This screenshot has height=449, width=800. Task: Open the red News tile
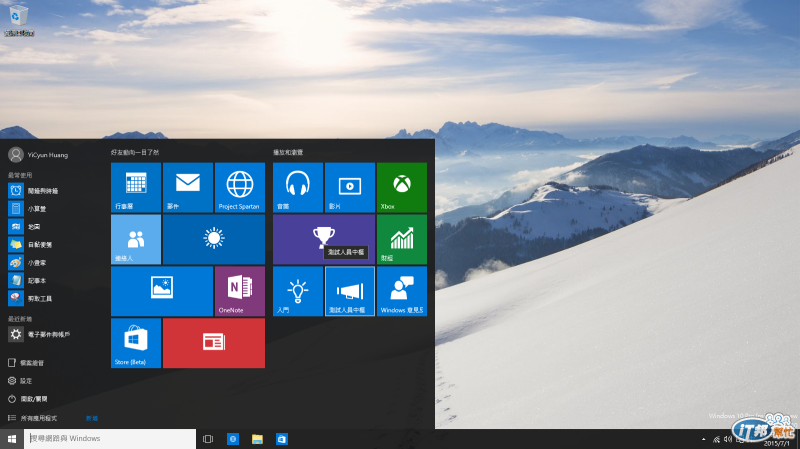click(214, 343)
